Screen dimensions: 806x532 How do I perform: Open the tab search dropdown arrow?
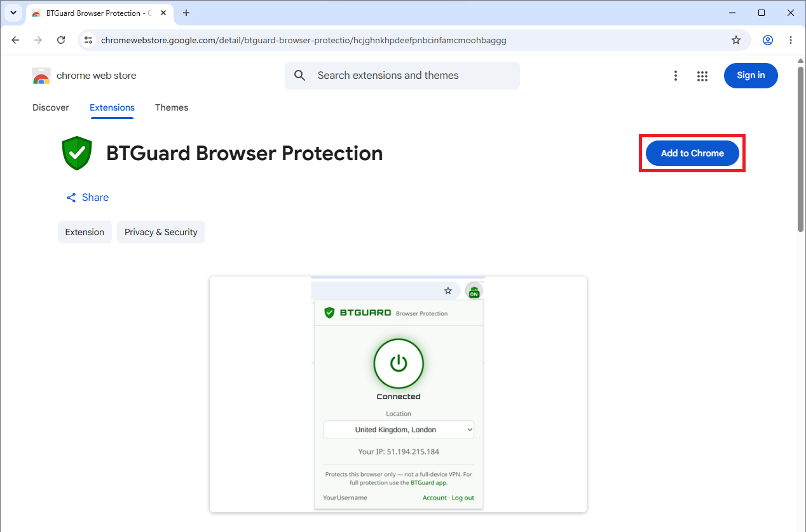(13, 13)
